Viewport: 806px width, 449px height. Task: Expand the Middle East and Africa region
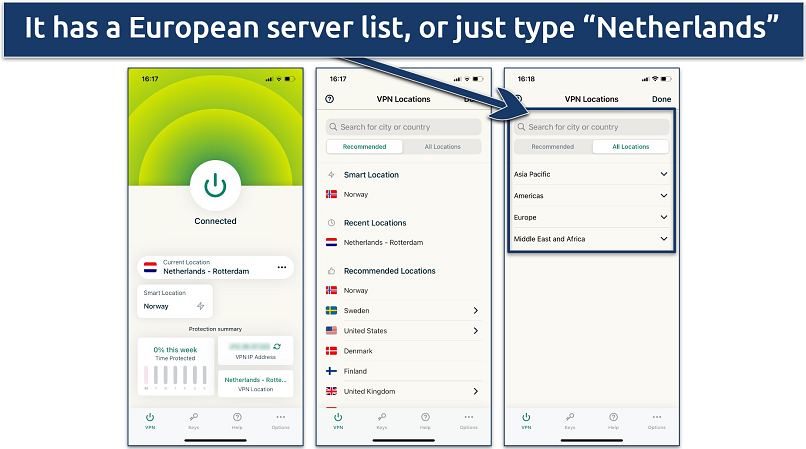591,239
